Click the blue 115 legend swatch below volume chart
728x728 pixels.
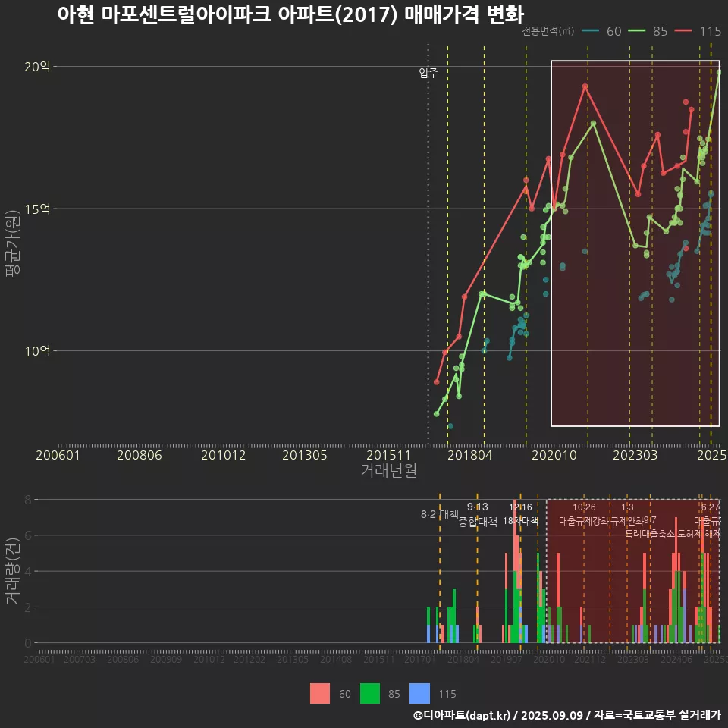tap(419, 693)
